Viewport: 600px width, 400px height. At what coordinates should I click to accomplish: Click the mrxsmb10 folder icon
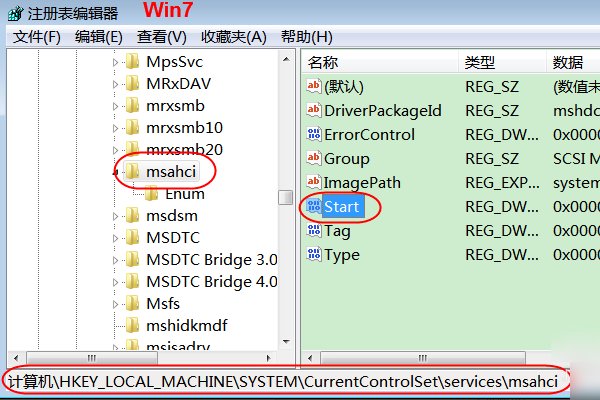132,127
